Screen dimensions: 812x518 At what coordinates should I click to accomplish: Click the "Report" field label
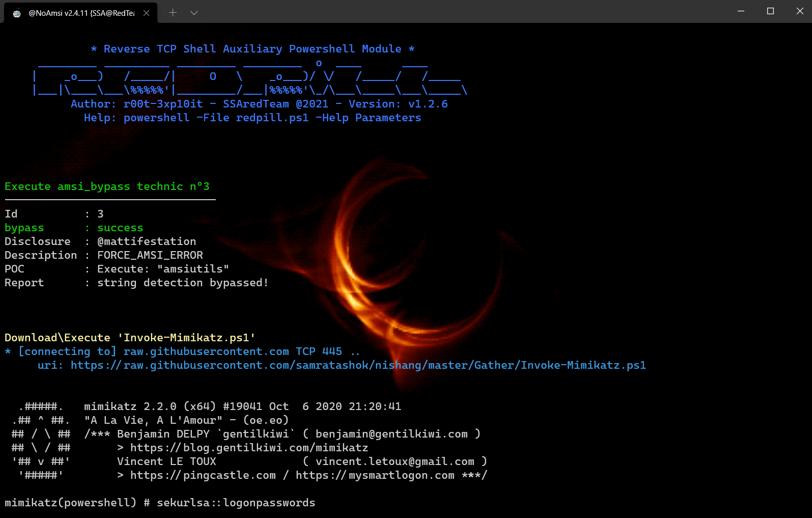click(24, 283)
